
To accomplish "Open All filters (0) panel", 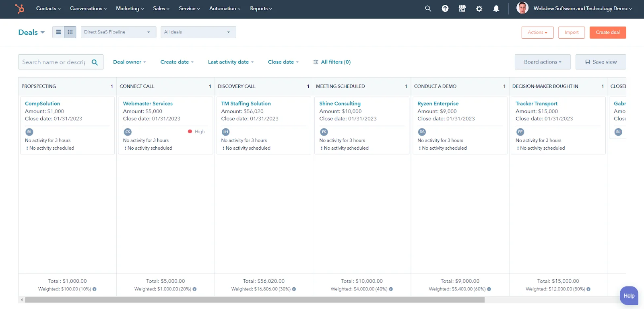I will coord(332,62).
